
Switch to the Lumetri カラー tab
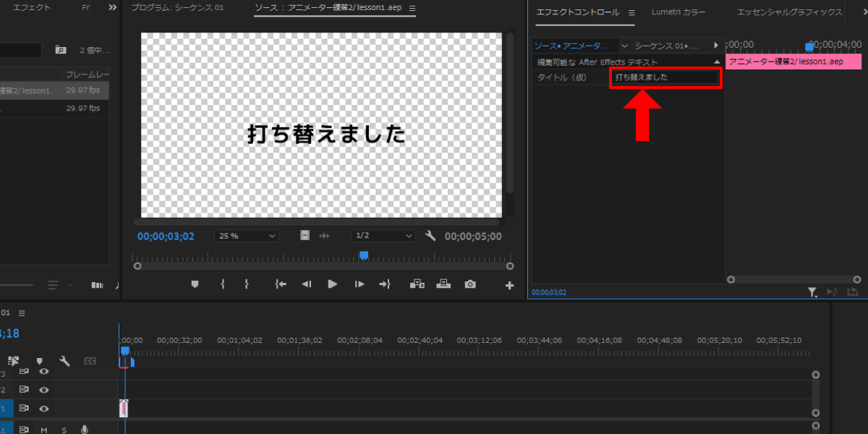[x=678, y=12]
